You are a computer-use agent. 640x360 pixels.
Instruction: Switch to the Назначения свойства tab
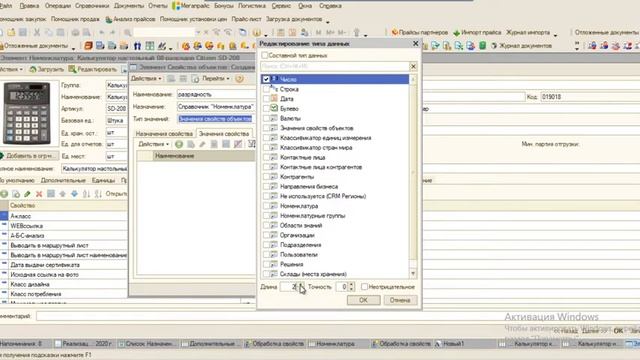point(164,133)
